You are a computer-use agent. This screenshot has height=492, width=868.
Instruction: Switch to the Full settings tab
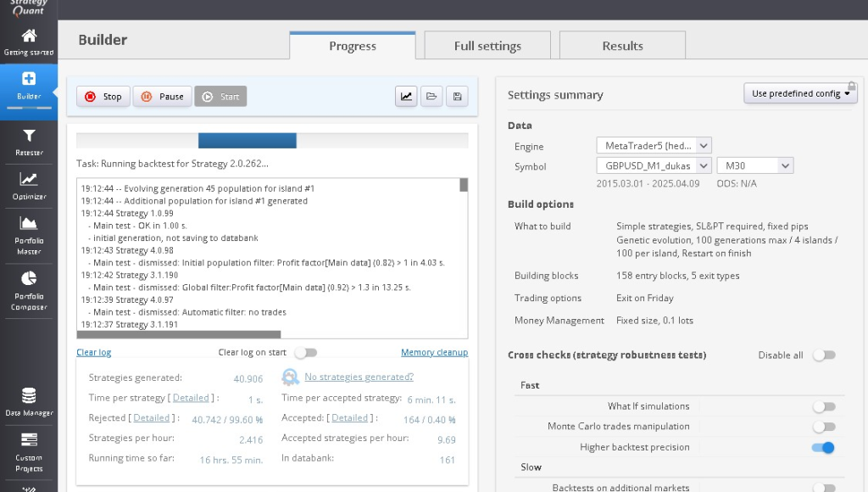tap(487, 46)
